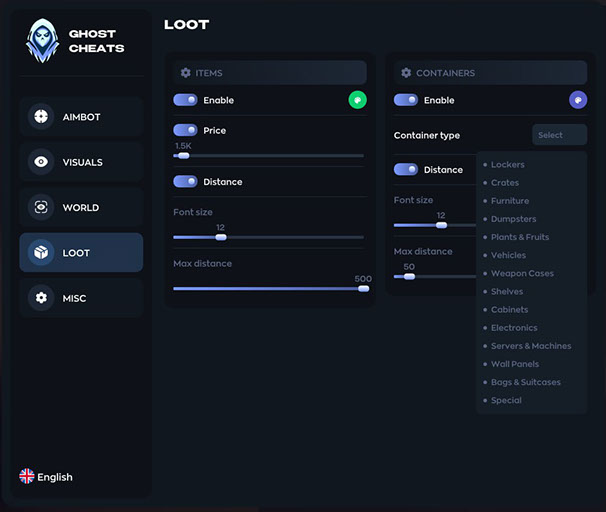This screenshot has height=512, width=606.
Task: Click the Items Max distance slider handle
Action: click(x=363, y=288)
